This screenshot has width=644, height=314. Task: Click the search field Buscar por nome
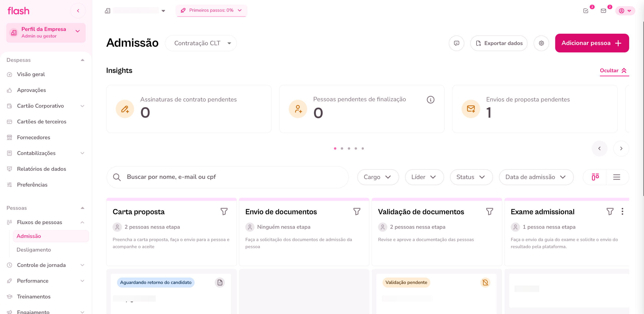point(227,177)
